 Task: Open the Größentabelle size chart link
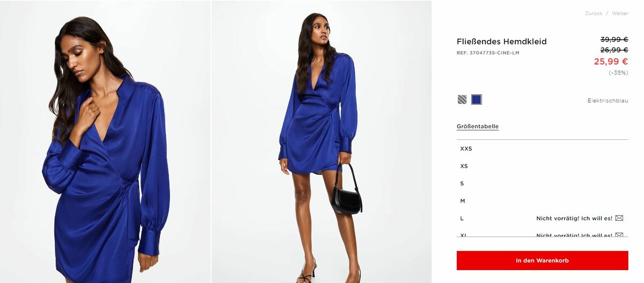478,126
